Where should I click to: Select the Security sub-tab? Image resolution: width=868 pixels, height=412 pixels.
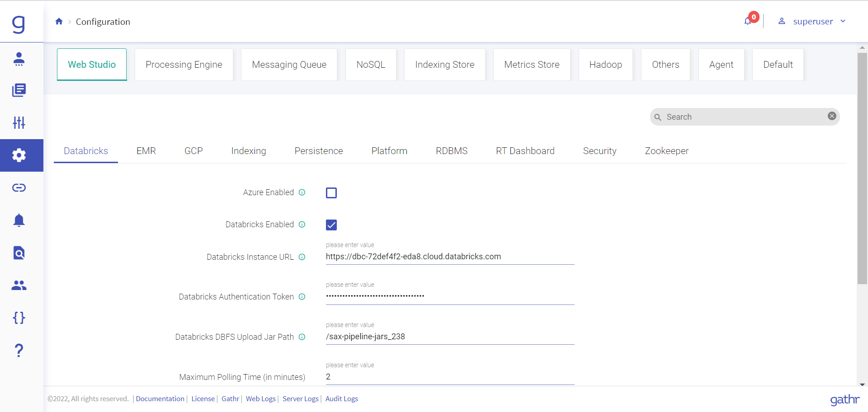599,151
